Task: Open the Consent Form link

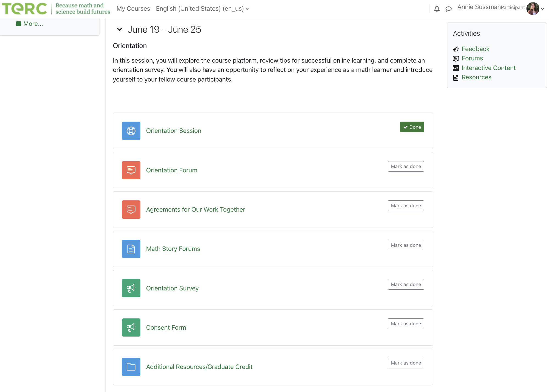Action: point(166,327)
